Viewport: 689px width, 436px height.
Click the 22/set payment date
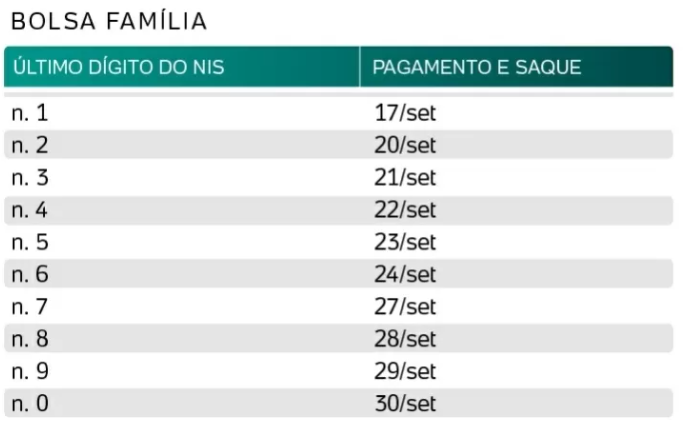coord(405,210)
